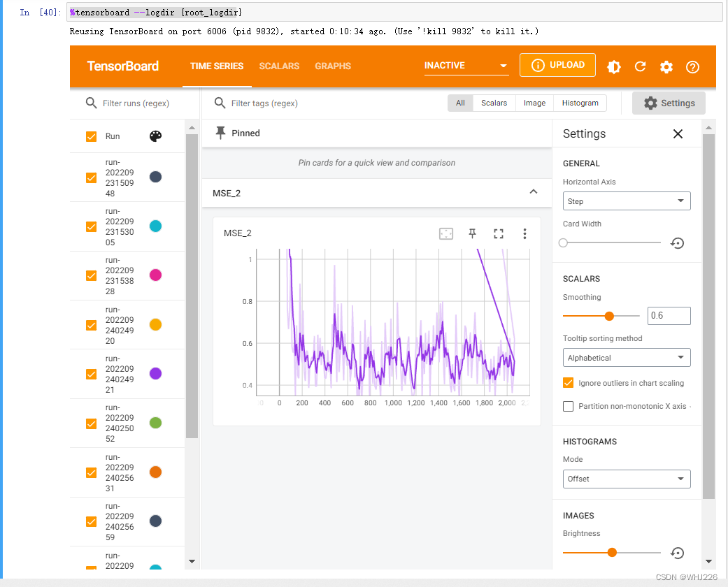Pin the MSE_2 card
This screenshot has width=728, height=587.
coord(472,233)
